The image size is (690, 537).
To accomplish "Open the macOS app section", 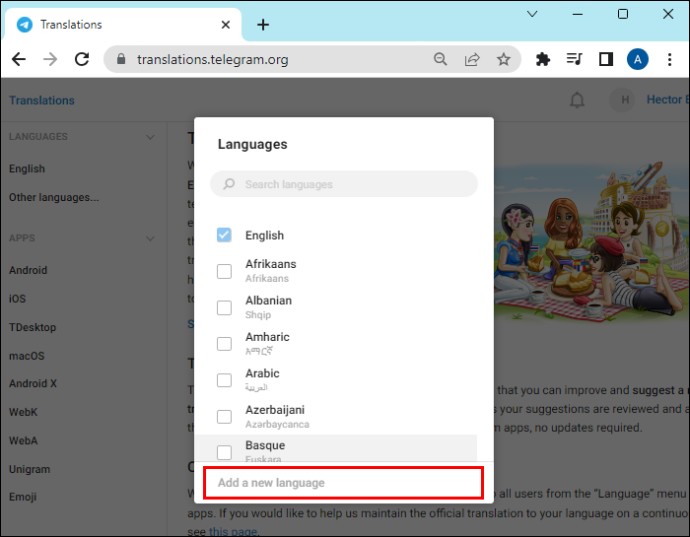I will coord(26,356).
